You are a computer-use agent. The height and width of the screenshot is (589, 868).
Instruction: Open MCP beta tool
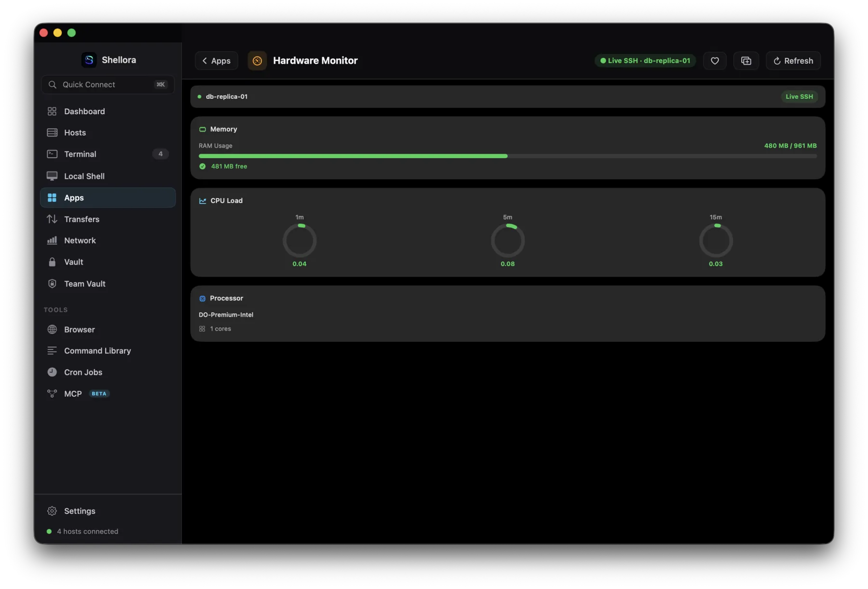click(108, 394)
